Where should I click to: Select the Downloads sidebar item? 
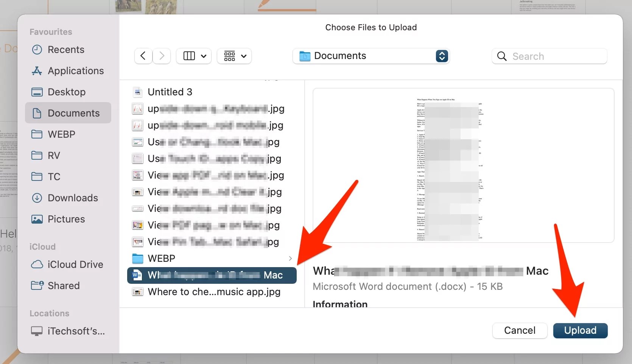coord(73,198)
